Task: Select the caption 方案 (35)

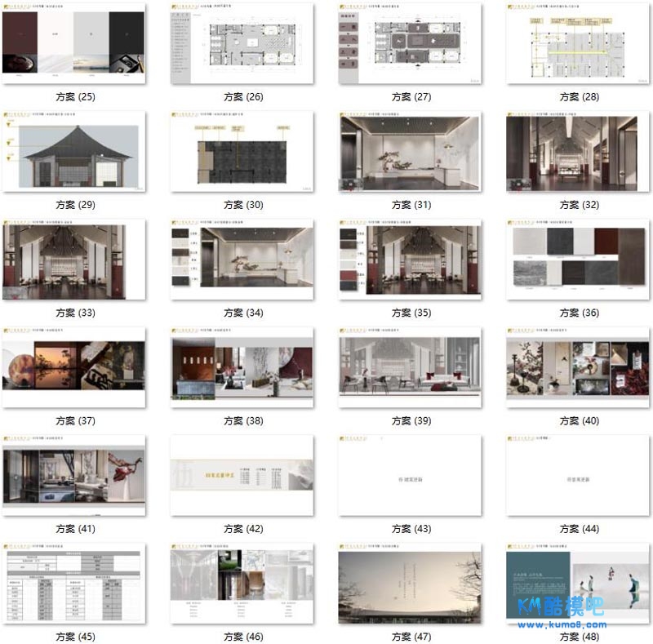Action: pyautogui.click(x=411, y=313)
